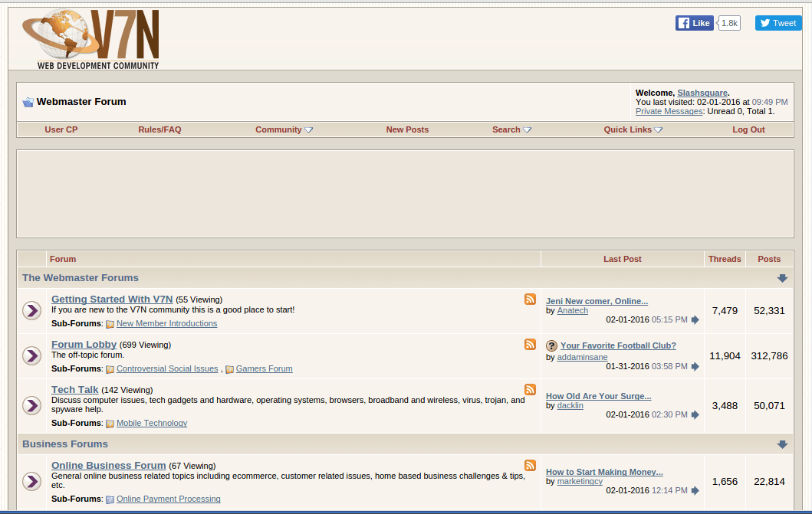The width and height of the screenshot is (812, 514).
Task: Click the Twitter Tweet button
Action: click(x=778, y=23)
